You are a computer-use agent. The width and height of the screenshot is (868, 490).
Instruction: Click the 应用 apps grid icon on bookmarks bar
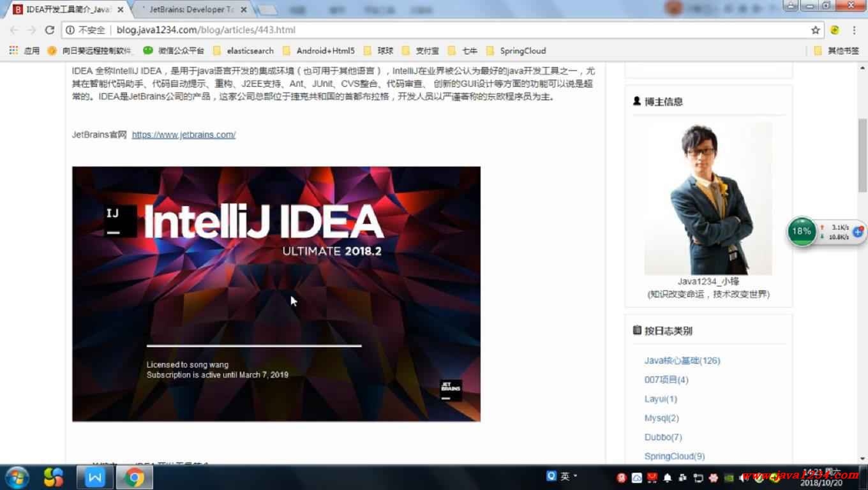(13, 50)
